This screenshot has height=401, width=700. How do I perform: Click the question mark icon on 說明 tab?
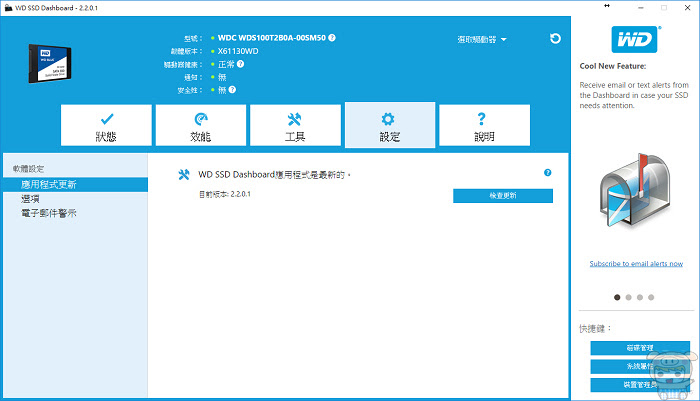[x=481, y=119]
